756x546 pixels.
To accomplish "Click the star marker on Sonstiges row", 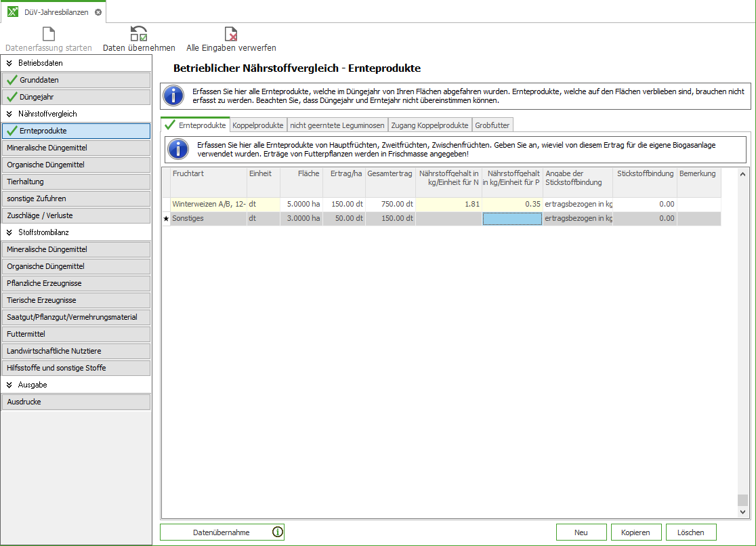I will click(166, 219).
